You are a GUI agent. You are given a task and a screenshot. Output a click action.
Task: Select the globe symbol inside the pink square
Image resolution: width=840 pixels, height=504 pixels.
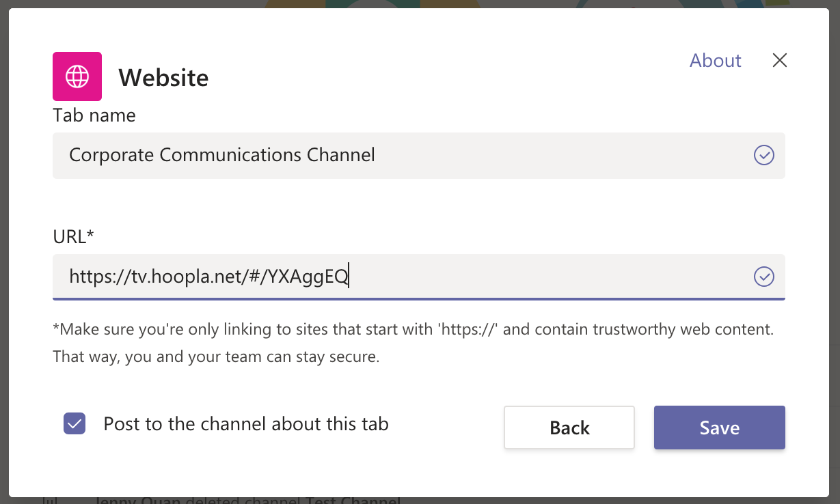(77, 76)
